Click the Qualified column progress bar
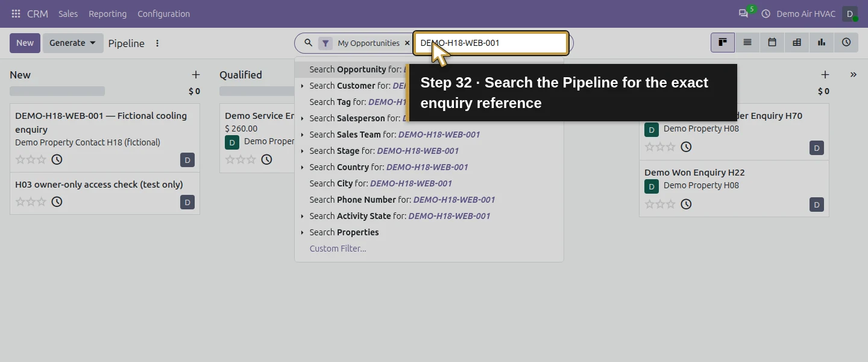The height and width of the screenshot is (362, 868). point(257,91)
